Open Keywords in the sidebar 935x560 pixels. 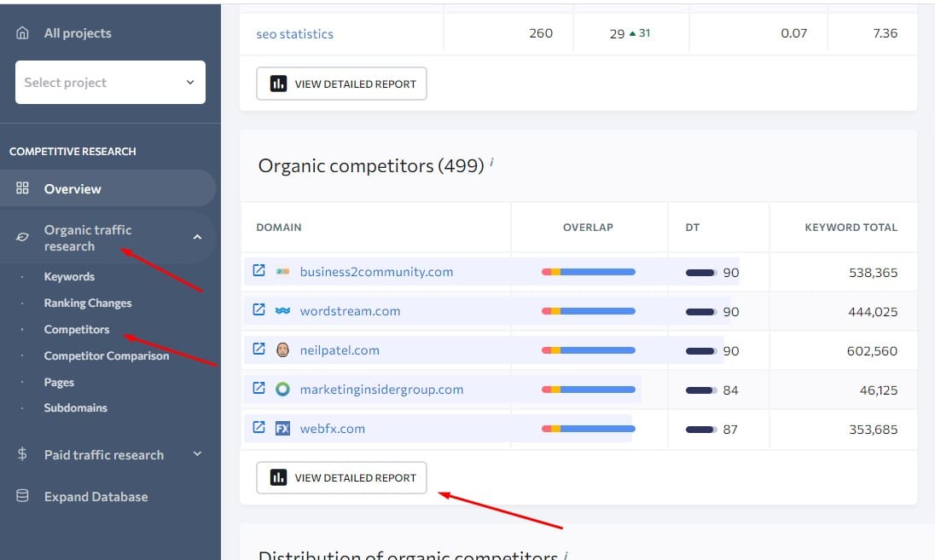[x=69, y=276]
